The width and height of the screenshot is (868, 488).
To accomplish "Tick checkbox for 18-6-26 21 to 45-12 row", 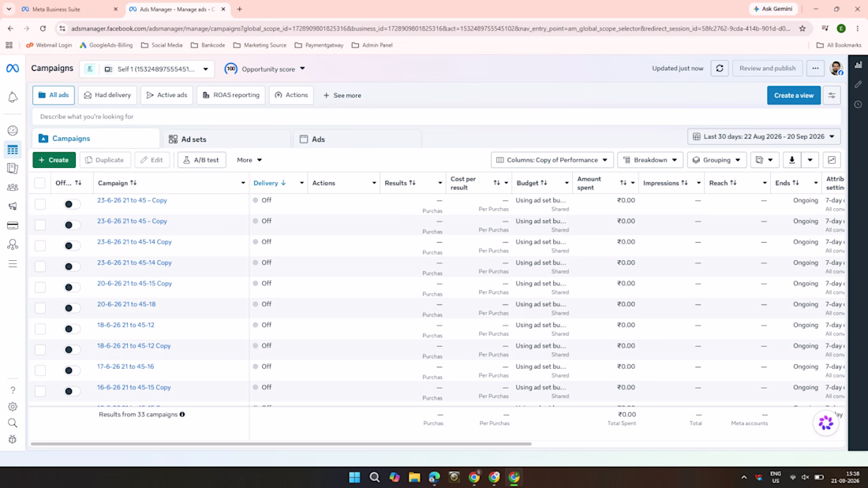I will (40, 330).
